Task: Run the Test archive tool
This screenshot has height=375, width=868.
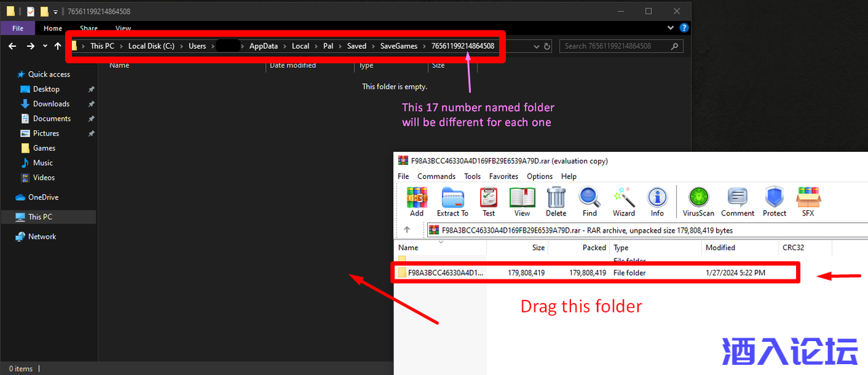Action: point(488,201)
